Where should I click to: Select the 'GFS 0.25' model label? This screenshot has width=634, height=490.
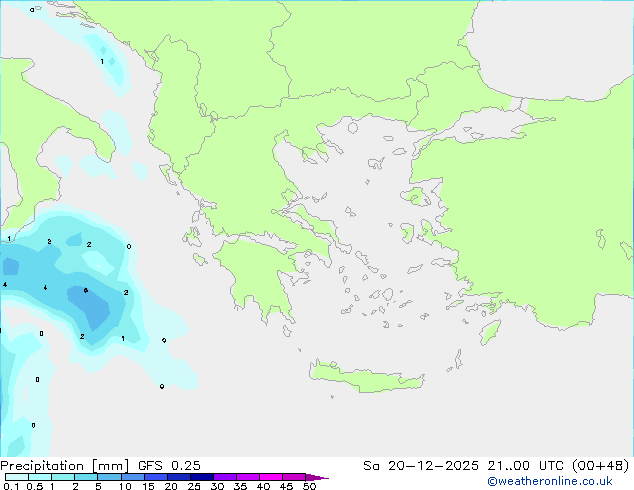click(169, 466)
